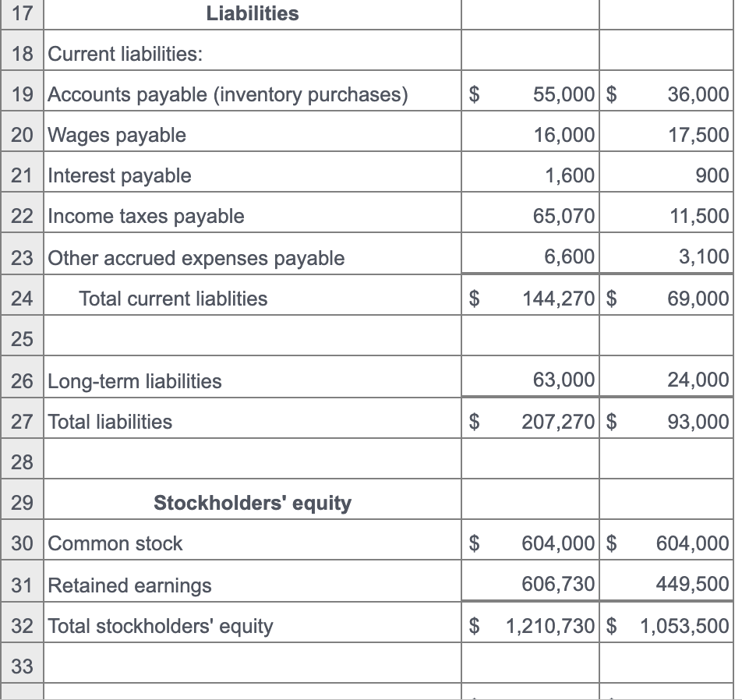The image size is (742, 700).
Task: Select the Stockholders' equity header cell
Action: pyautogui.click(x=251, y=502)
